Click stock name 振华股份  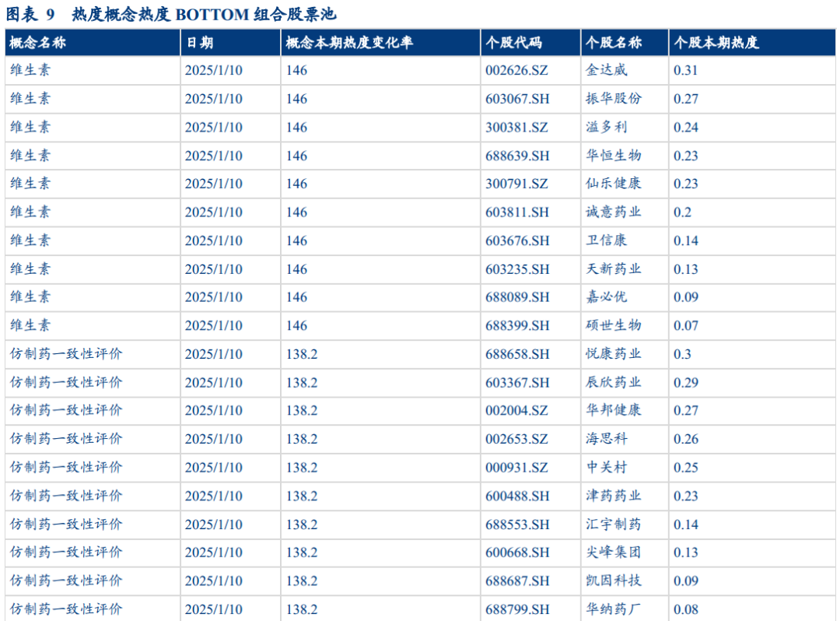click(614, 98)
